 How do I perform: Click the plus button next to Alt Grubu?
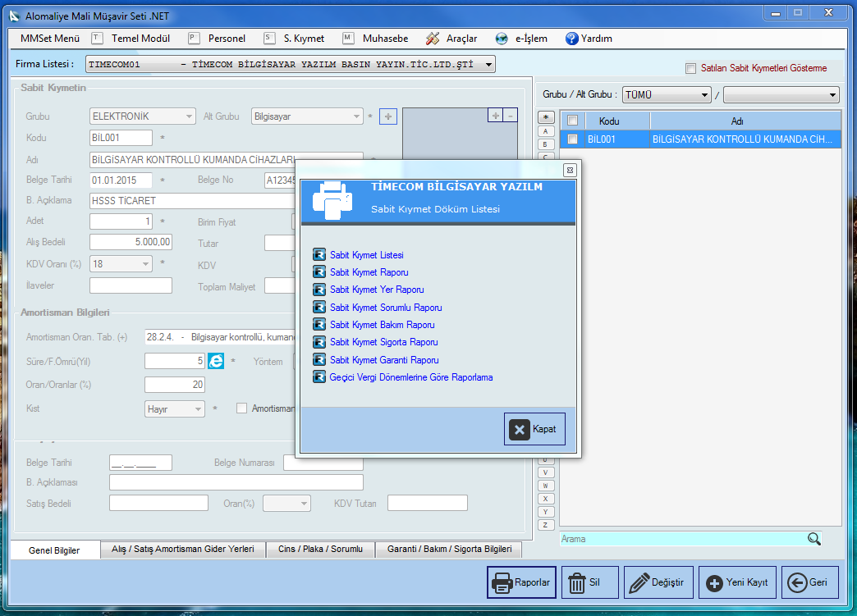click(x=388, y=116)
